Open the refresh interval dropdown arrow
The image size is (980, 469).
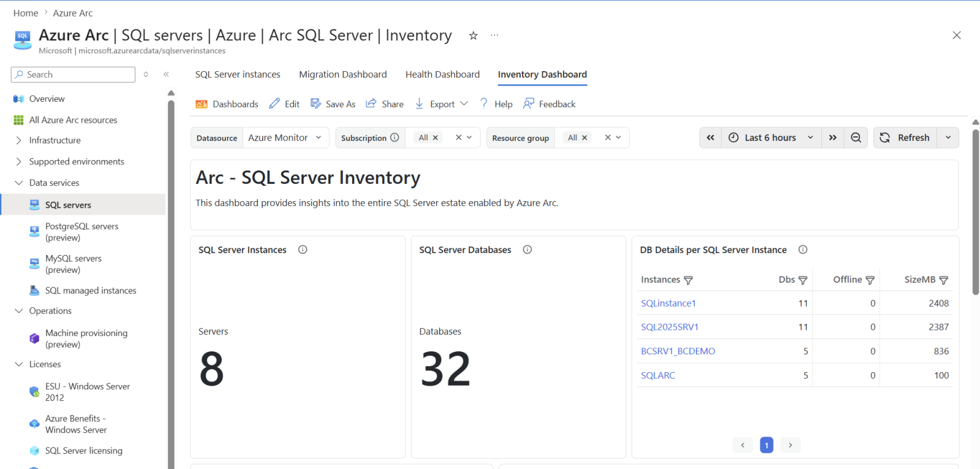coord(948,138)
